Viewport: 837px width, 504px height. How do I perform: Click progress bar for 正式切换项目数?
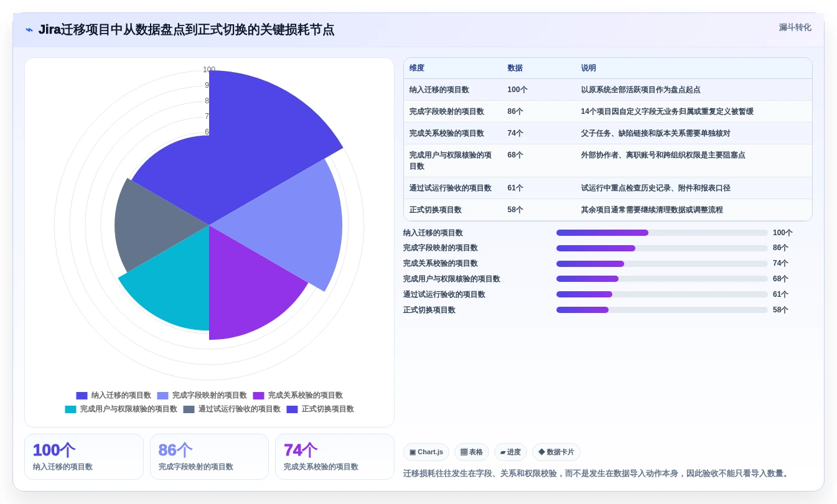[662, 310]
